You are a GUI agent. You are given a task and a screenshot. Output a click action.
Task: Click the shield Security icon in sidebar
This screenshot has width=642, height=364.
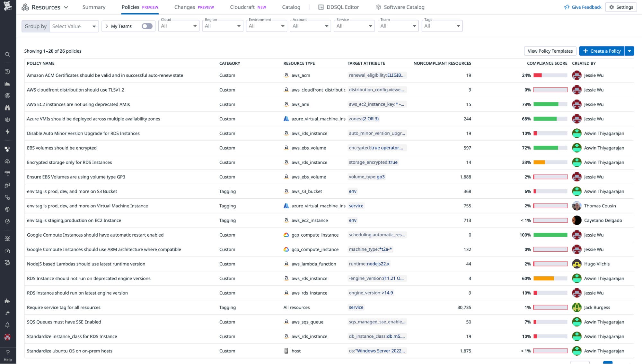[x=7, y=209]
